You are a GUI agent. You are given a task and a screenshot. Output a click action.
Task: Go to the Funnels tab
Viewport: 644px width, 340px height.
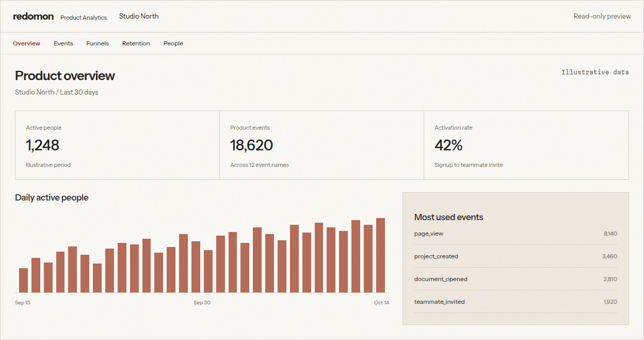click(98, 43)
